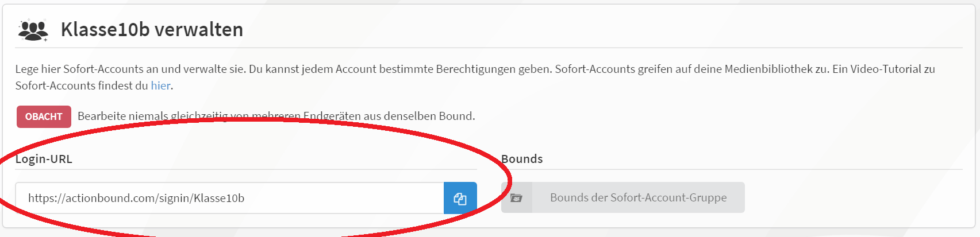Focus the Login-URL text field
The image size is (980, 237).
[x=230, y=199]
